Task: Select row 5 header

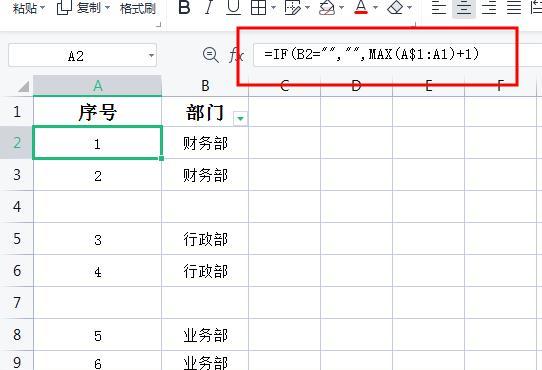Action: (17, 239)
